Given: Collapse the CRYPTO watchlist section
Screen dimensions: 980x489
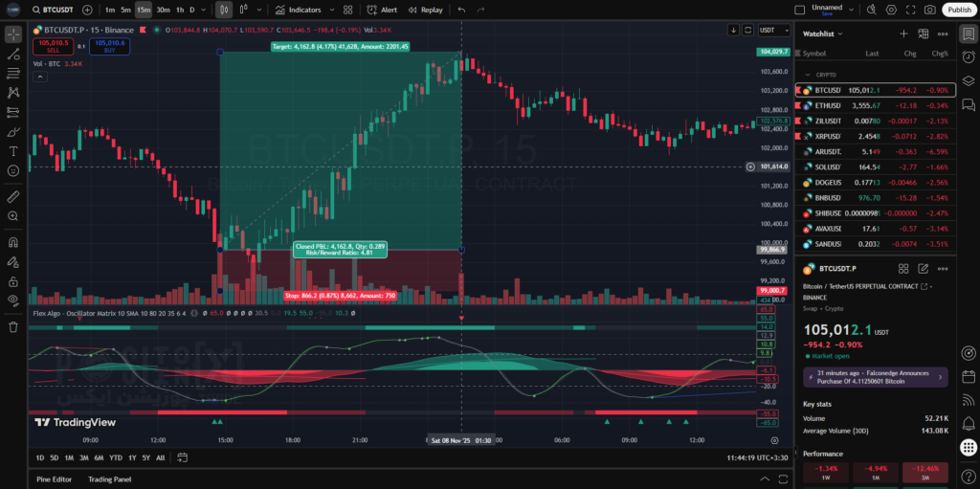Looking at the screenshot, I should [x=808, y=75].
